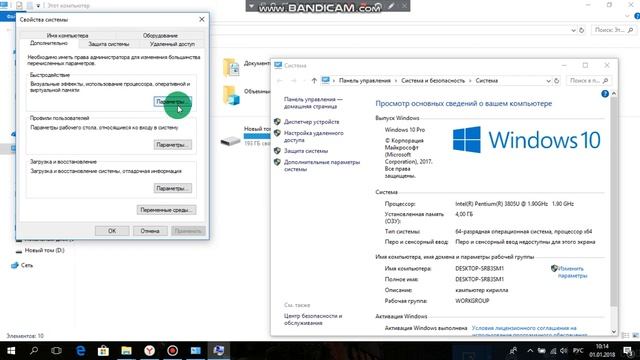The height and width of the screenshot is (360, 640).
Task: Open Защита системы link in sidebar
Action: coord(306,151)
